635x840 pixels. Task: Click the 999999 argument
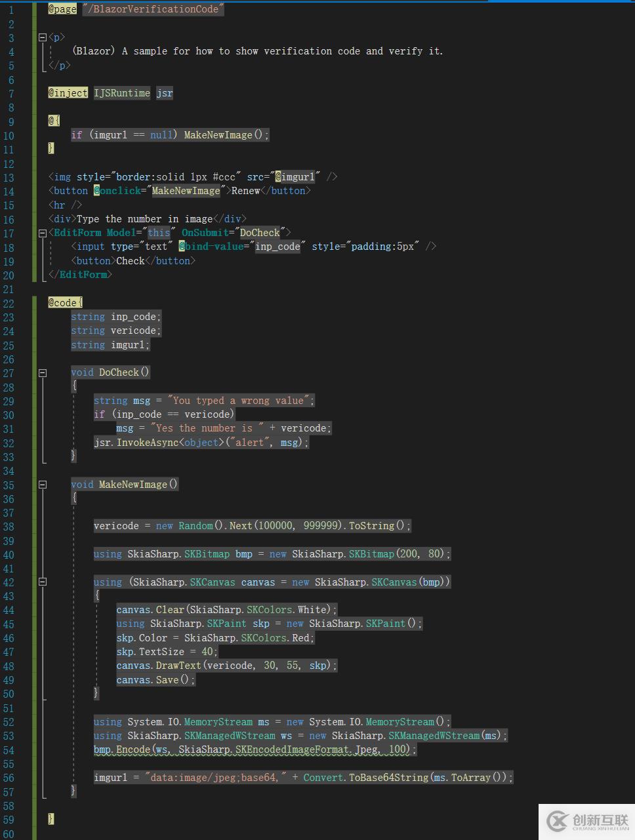320,526
